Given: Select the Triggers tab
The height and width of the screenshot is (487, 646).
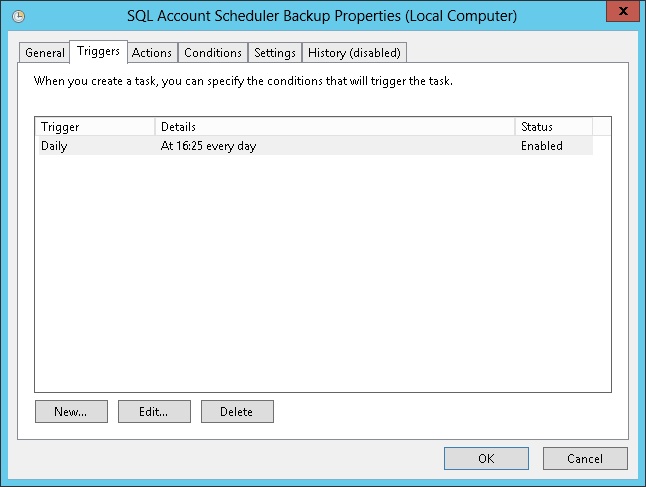Looking at the screenshot, I should pyautogui.click(x=99, y=52).
